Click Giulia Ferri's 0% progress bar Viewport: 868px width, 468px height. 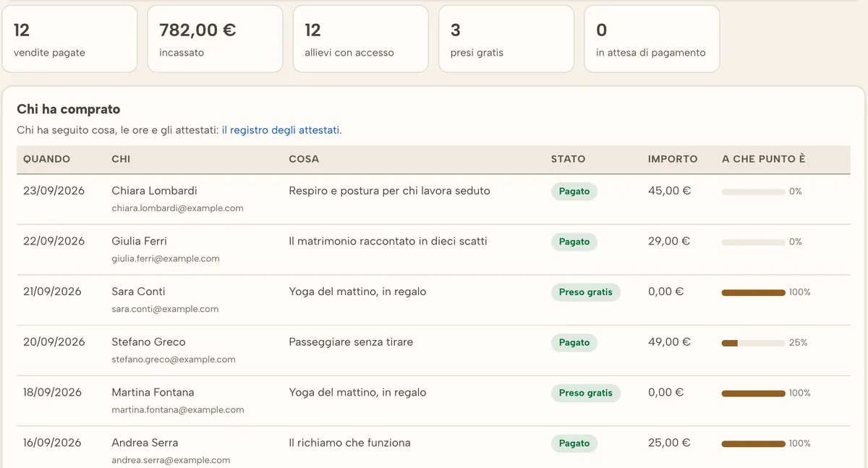pos(754,242)
